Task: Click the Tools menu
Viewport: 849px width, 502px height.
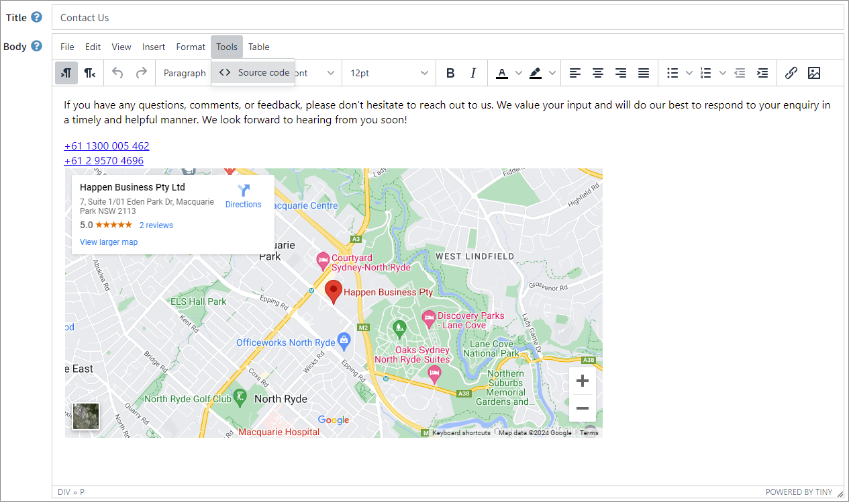Action: pyautogui.click(x=227, y=47)
